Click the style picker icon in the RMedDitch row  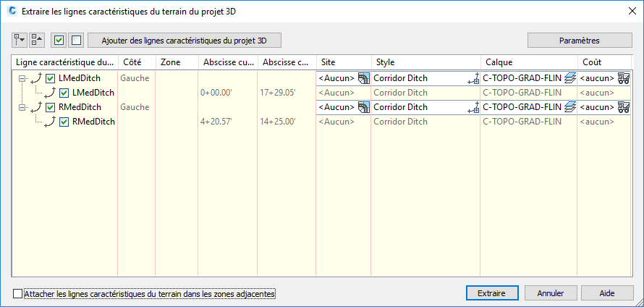click(x=475, y=107)
